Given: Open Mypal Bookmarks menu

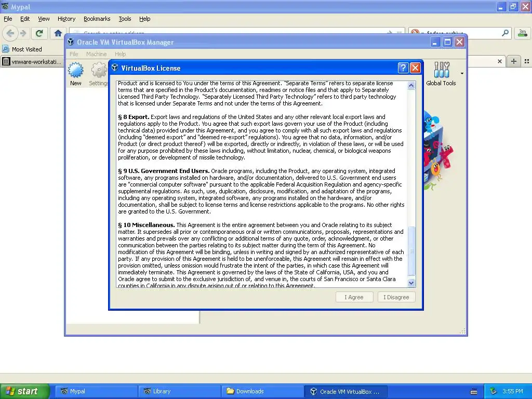Looking at the screenshot, I should (97, 19).
